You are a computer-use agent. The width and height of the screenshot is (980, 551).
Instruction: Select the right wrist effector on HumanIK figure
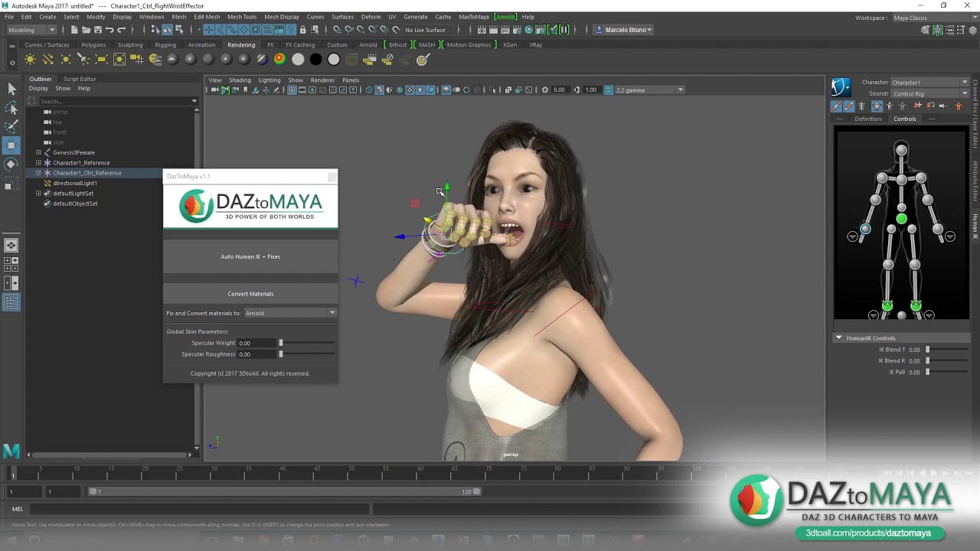pos(865,229)
